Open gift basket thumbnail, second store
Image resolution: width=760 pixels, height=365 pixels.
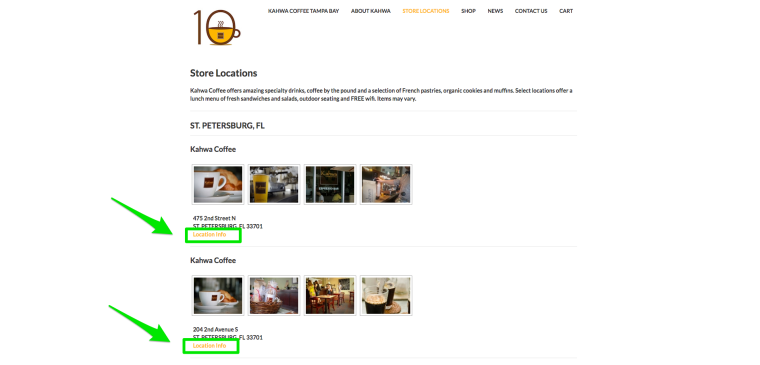274,296
